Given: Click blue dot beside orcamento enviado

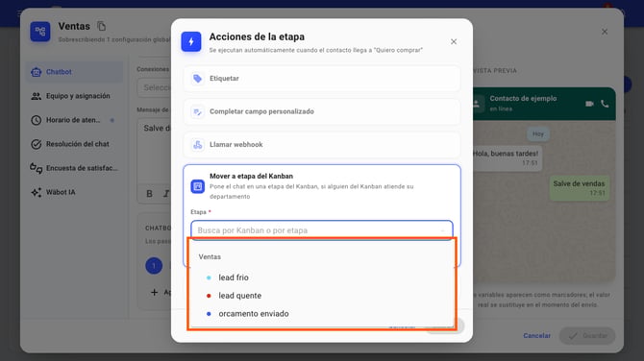Looking at the screenshot, I should point(209,314).
